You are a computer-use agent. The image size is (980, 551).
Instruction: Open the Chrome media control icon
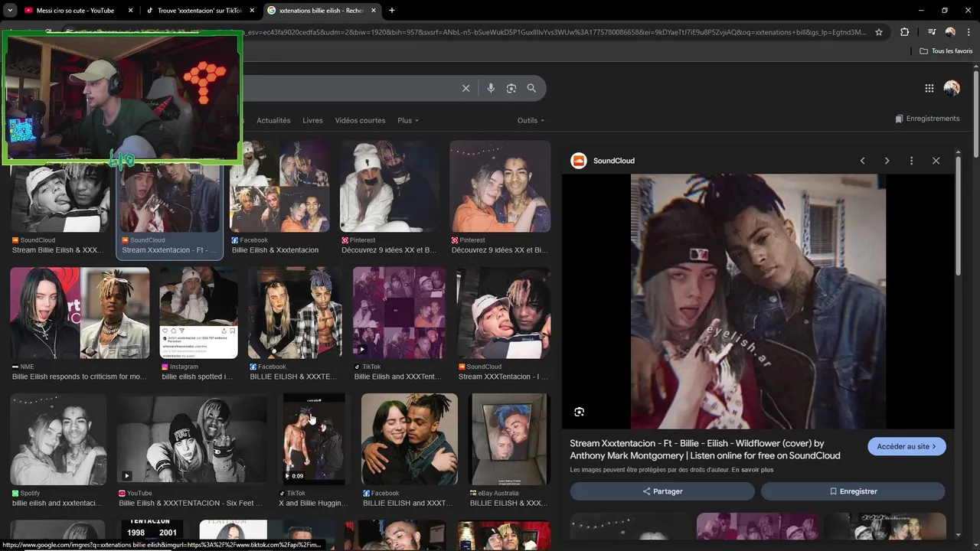point(932,32)
